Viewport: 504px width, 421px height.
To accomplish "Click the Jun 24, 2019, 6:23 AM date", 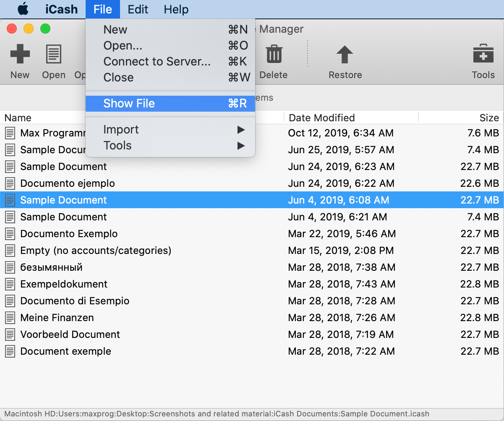I will [341, 167].
